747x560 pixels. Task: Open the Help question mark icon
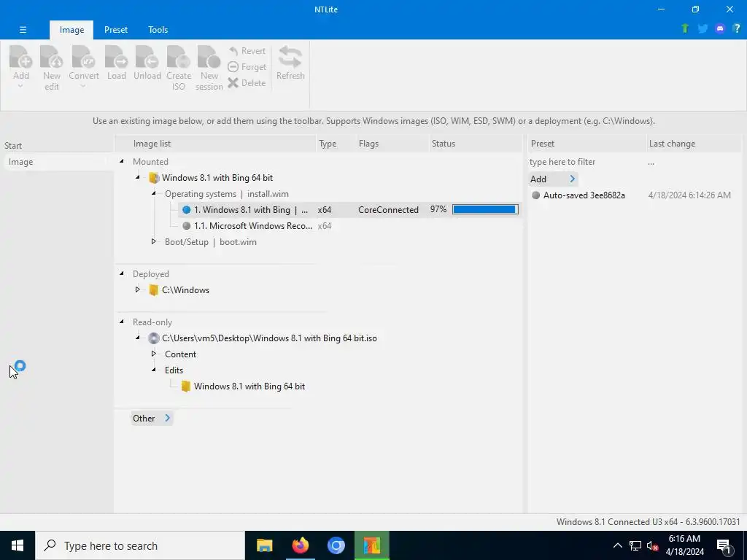(737, 28)
